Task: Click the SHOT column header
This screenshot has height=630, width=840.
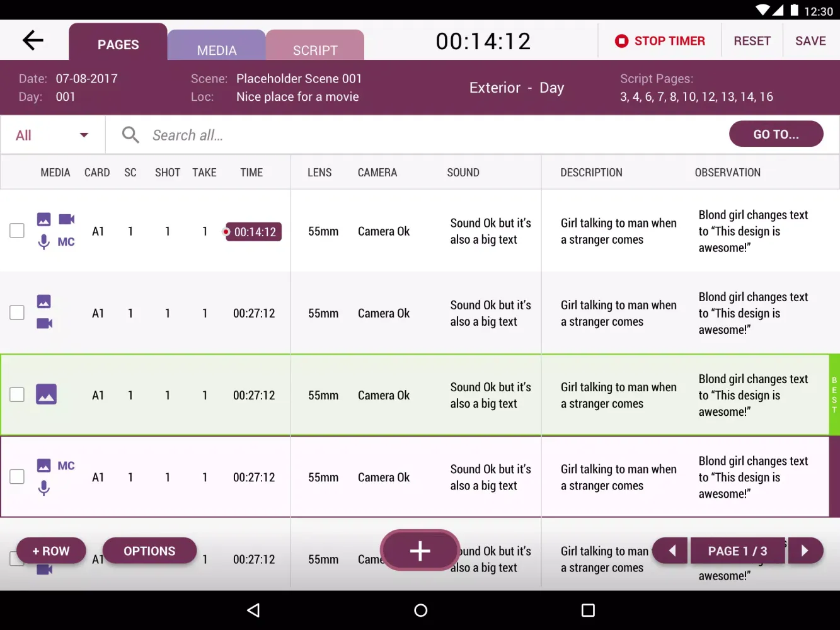Action: (168, 173)
